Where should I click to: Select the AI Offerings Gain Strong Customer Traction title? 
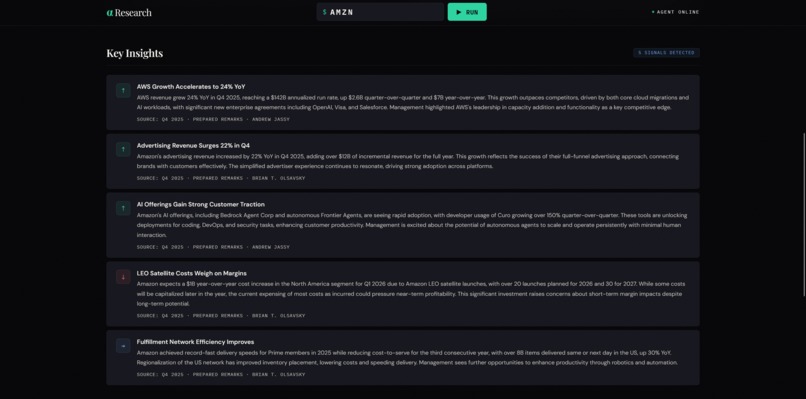click(x=200, y=204)
